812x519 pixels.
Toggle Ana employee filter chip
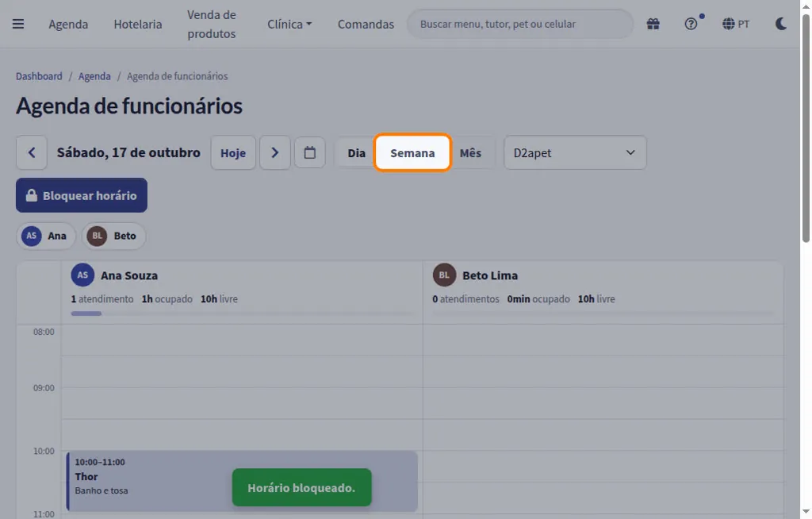[x=46, y=236]
